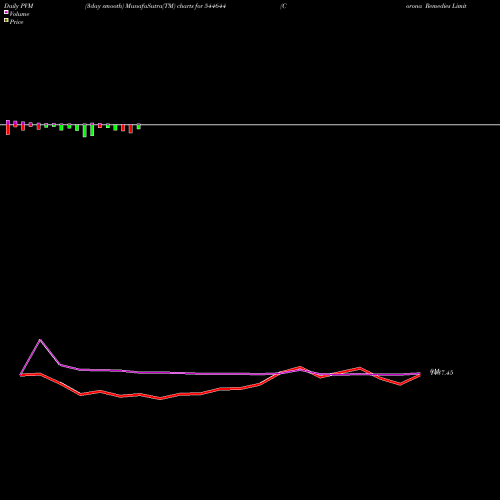Screen dimensions: 500x500
Task: Select the 'Volume' legend label
Action: 19,14
